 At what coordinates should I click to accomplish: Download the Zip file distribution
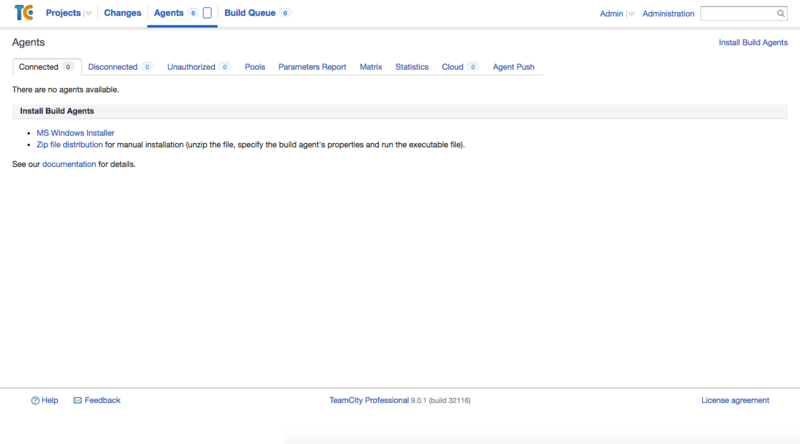tap(69, 144)
